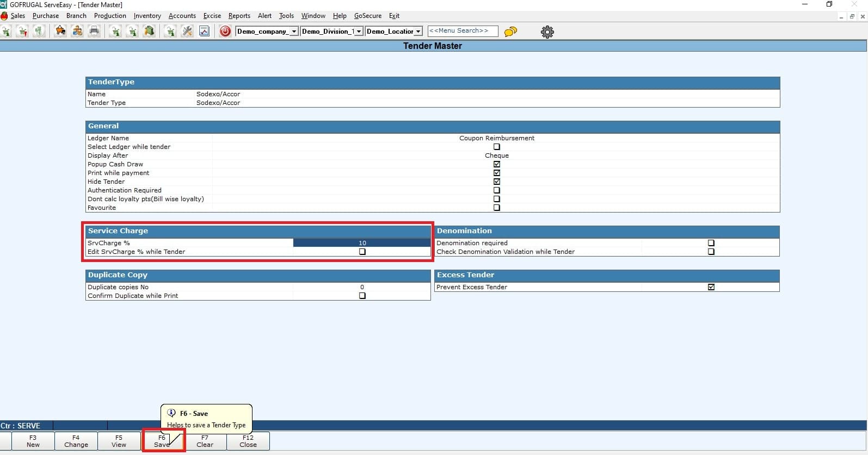This screenshot has width=868, height=455.
Task: Tick Confirm Duplicate while Print checkbox
Action: coord(362,296)
